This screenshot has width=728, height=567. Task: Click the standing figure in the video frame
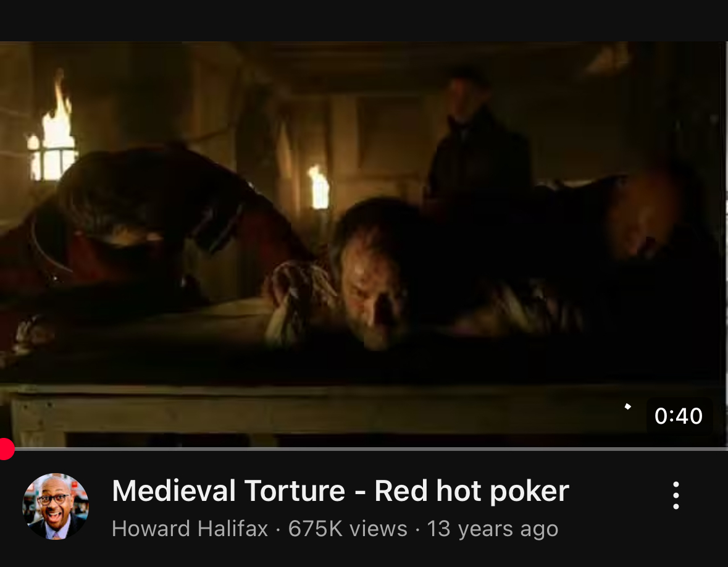[478, 140]
